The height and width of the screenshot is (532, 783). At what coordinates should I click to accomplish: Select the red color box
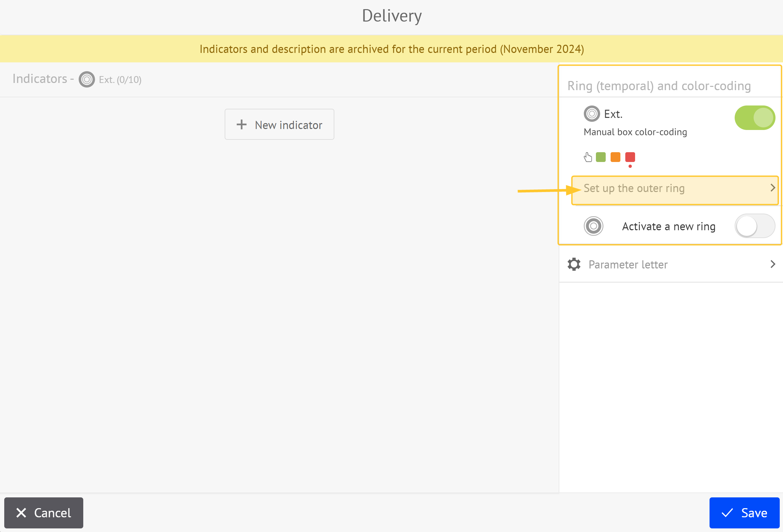pyautogui.click(x=630, y=157)
